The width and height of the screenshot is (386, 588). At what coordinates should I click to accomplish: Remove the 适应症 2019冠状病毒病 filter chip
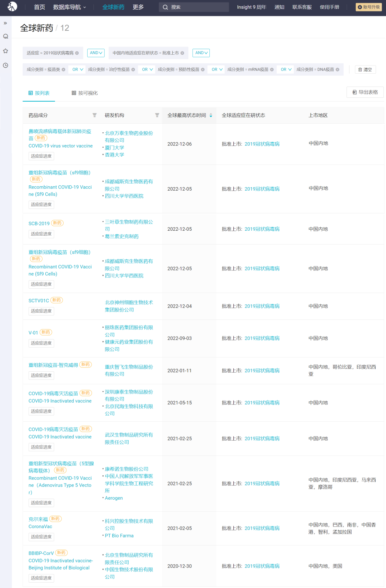(77, 53)
